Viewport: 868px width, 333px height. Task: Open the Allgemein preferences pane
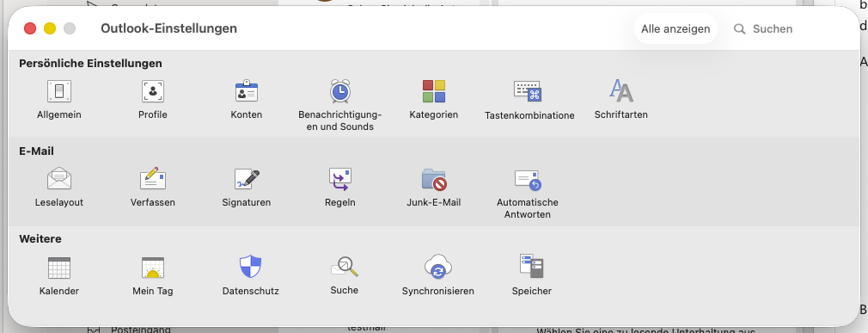click(59, 92)
